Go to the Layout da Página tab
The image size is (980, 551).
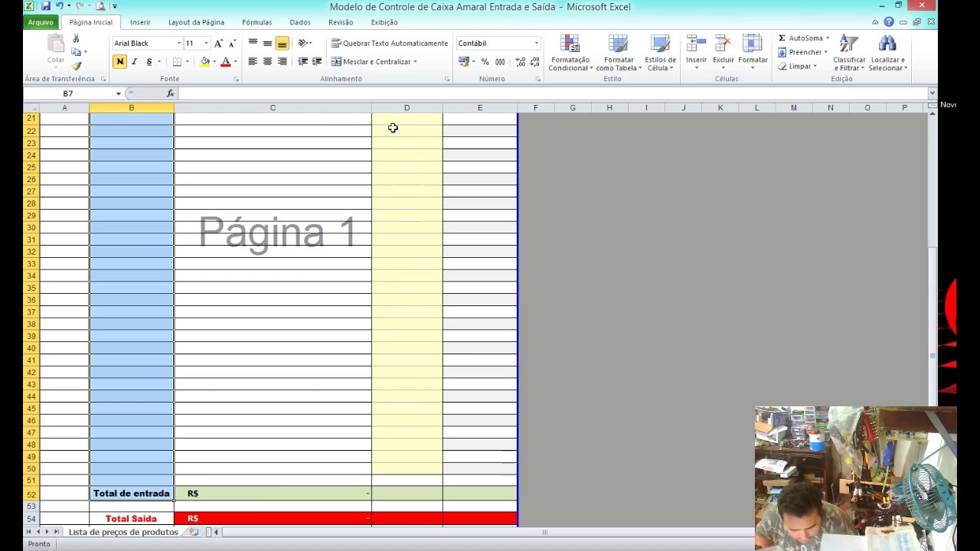click(196, 22)
